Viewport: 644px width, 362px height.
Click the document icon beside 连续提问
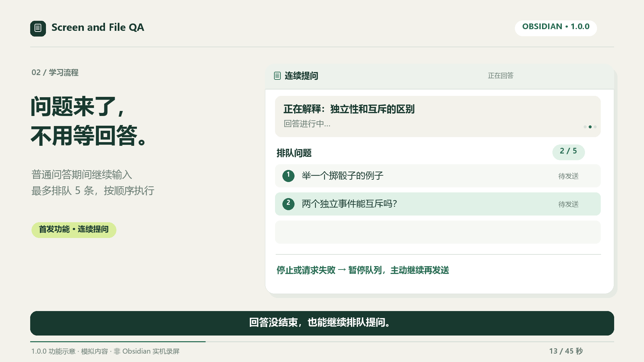pyautogui.click(x=277, y=76)
